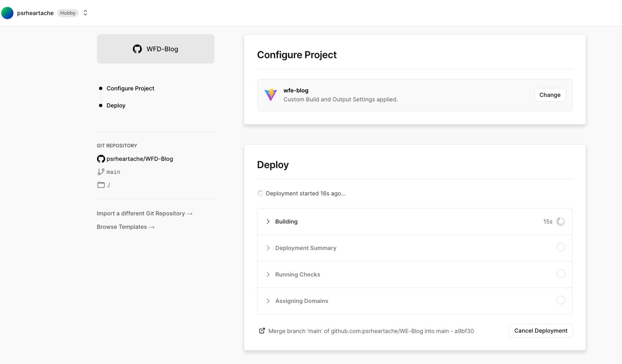Expand the Building section chevron
The width and height of the screenshot is (622, 364).
268,221
